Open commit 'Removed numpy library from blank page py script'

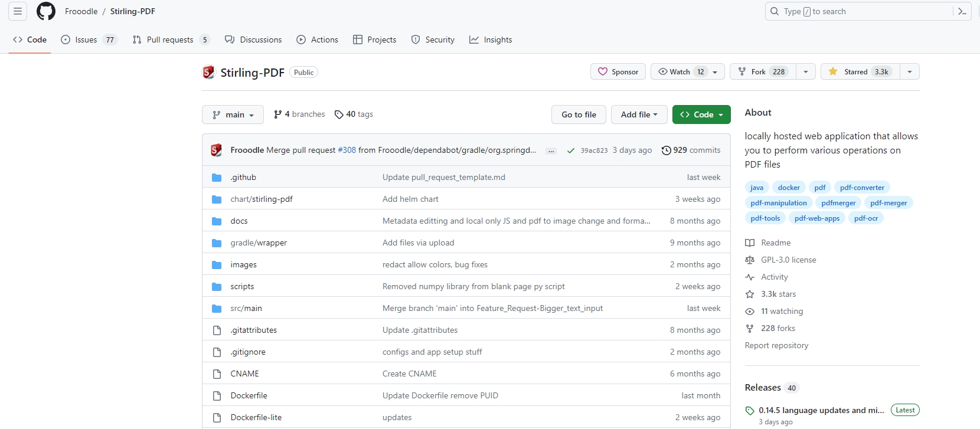pyautogui.click(x=473, y=287)
